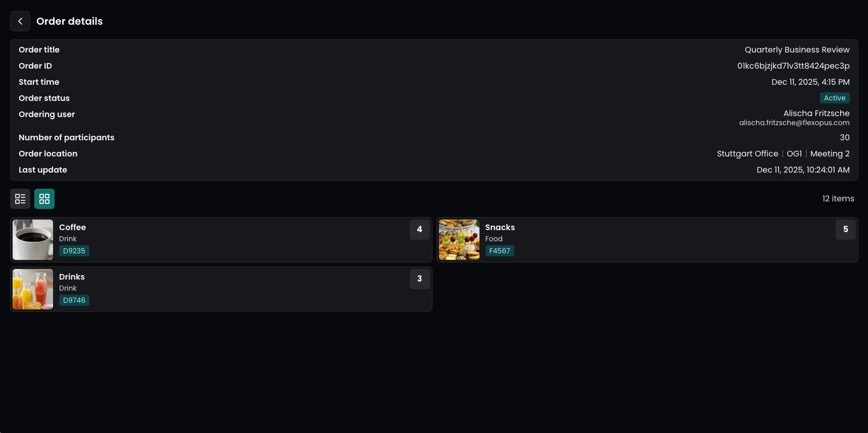The image size is (868, 433).
Task: Switch to list view layout
Action: coord(20,199)
